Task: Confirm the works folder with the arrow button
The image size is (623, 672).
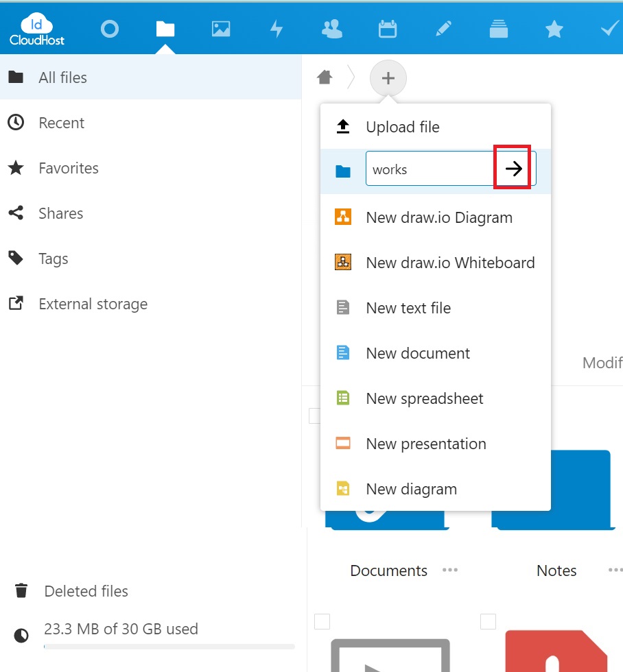Action: pos(513,168)
